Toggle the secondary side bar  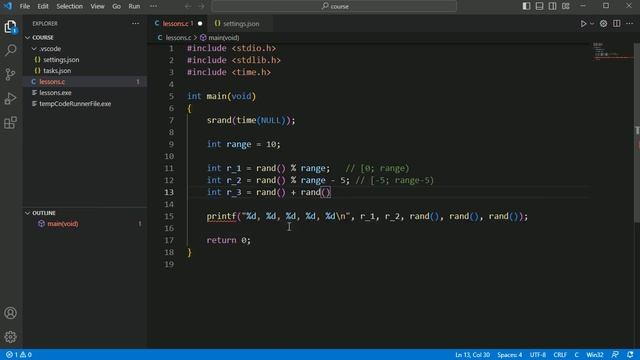552,6
